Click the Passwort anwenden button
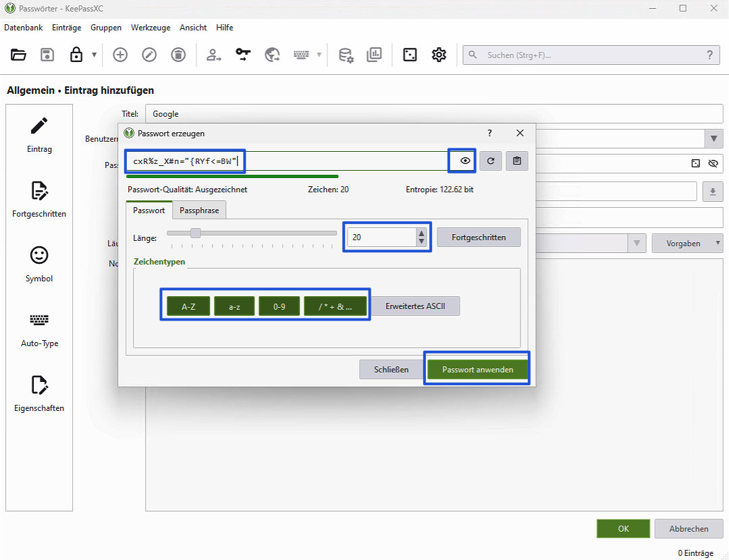Image resolution: width=729 pixels, height=560 pixels. [x=477, y=370]
